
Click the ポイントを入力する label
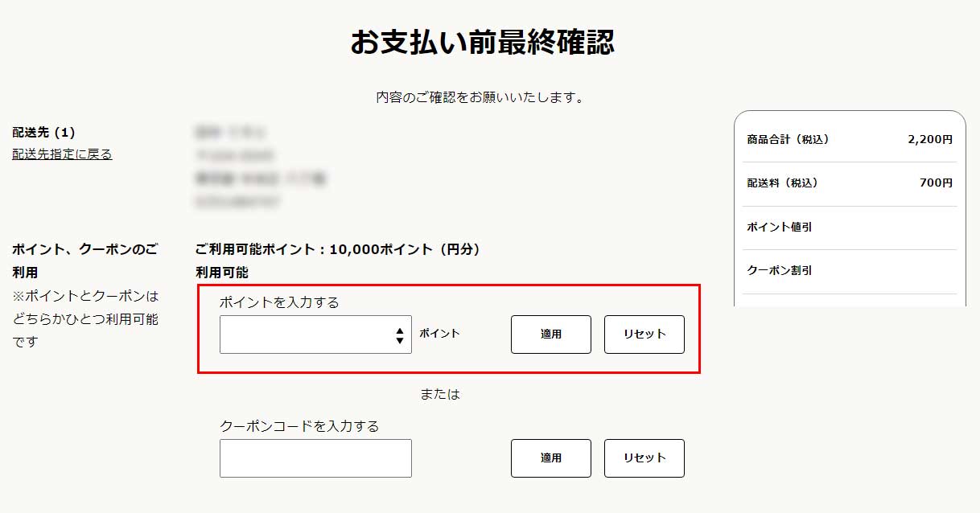[x=279, y=302]
